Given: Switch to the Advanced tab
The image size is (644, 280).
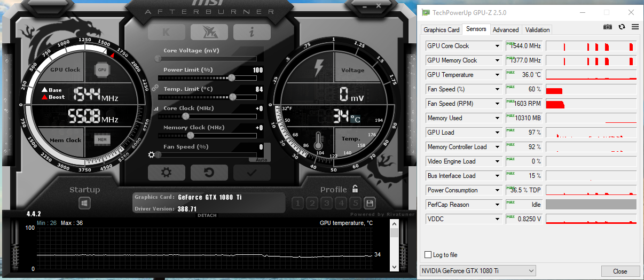Looking at the screenshot, I should [506, 30].
